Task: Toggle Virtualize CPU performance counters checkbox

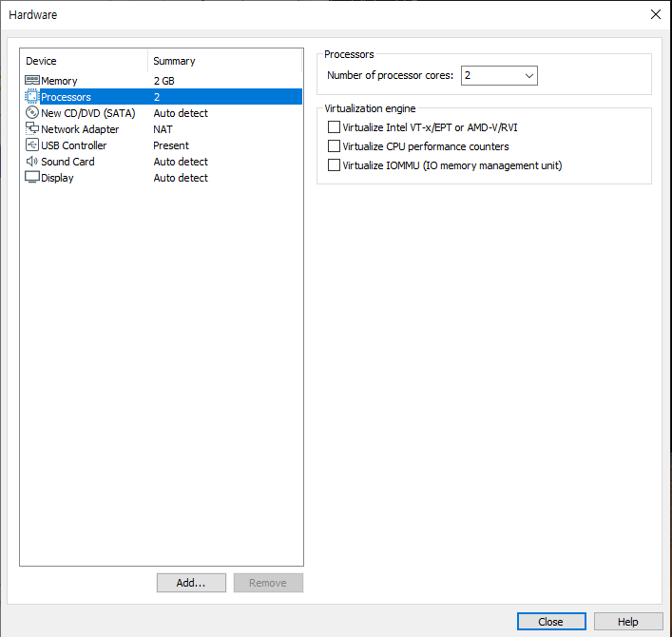Action: point(334,146)
